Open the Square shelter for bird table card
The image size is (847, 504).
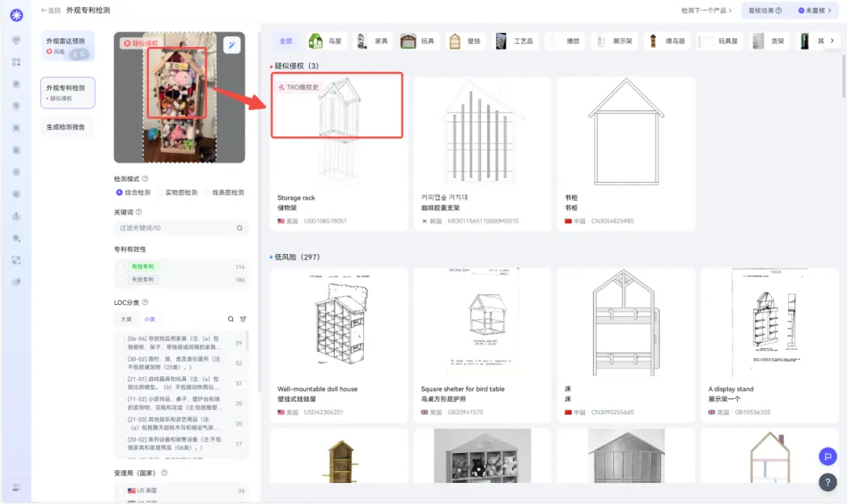coord(482,346)
